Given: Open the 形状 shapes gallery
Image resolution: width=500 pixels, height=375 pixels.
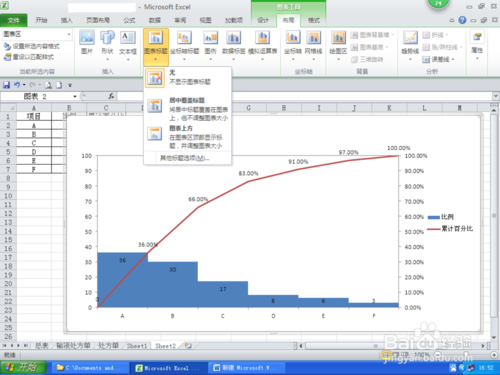Looking at the screenshot, I should click(107, 45).
